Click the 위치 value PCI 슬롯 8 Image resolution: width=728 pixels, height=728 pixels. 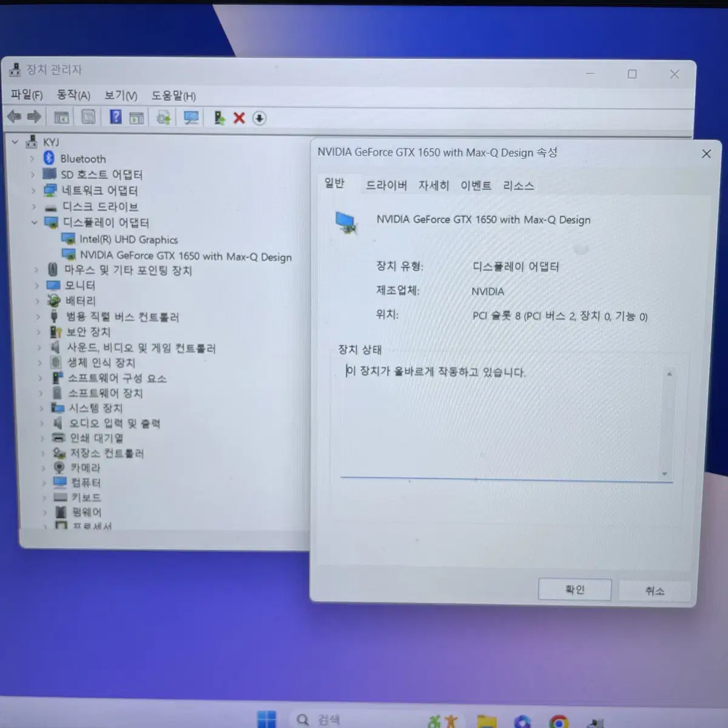click(560, 316)
